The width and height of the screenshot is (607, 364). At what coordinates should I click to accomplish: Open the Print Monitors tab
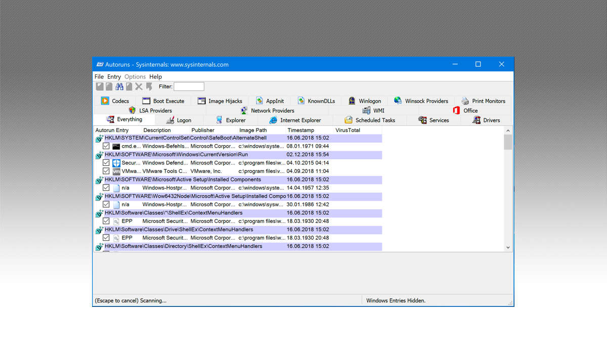pos(483,101)
